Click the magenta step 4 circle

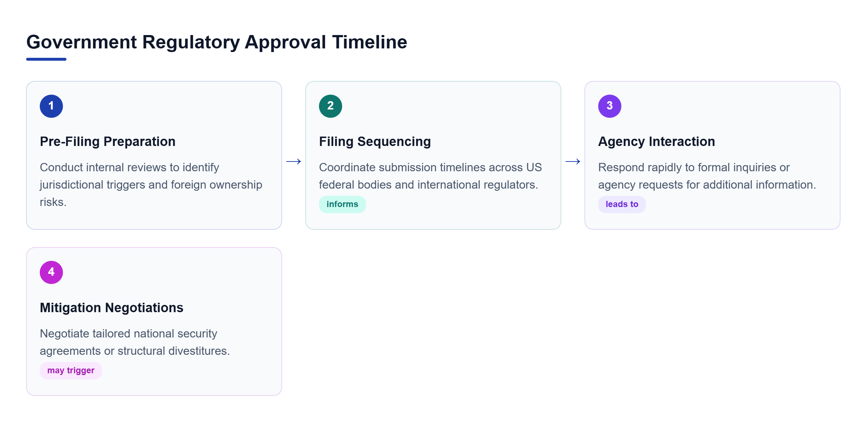[51, 272]
